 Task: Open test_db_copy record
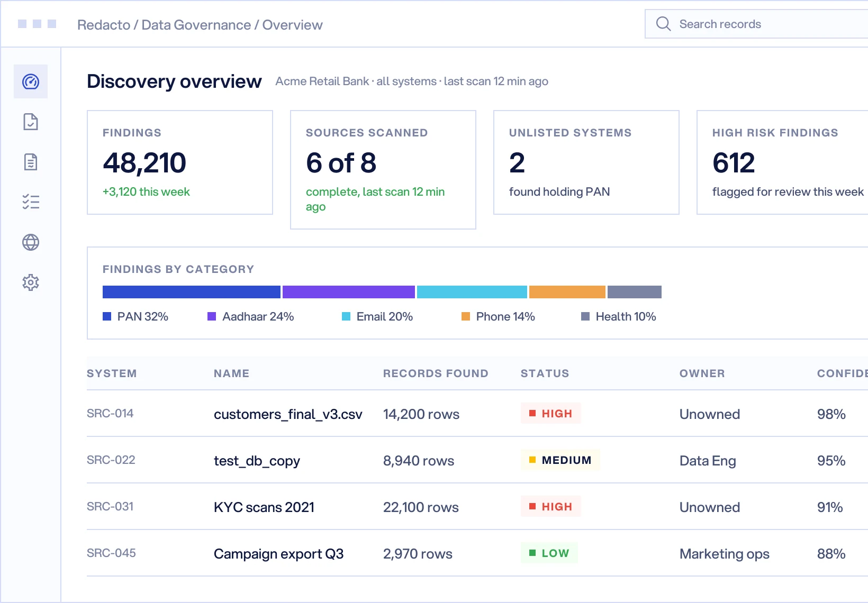[x=257, y=461]
